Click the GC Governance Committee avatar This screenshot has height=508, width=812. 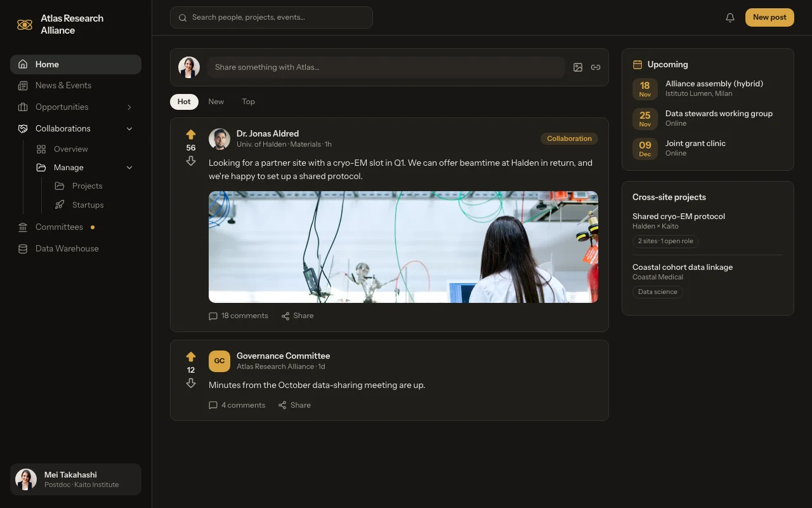[x=219, y=361]
